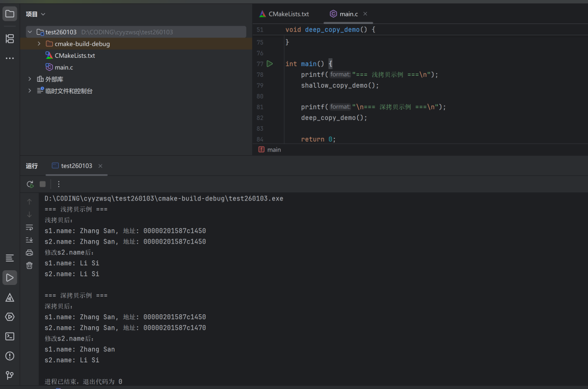
Task: Toggle scroll to end of console output
Action: click(x=29, y=240)
